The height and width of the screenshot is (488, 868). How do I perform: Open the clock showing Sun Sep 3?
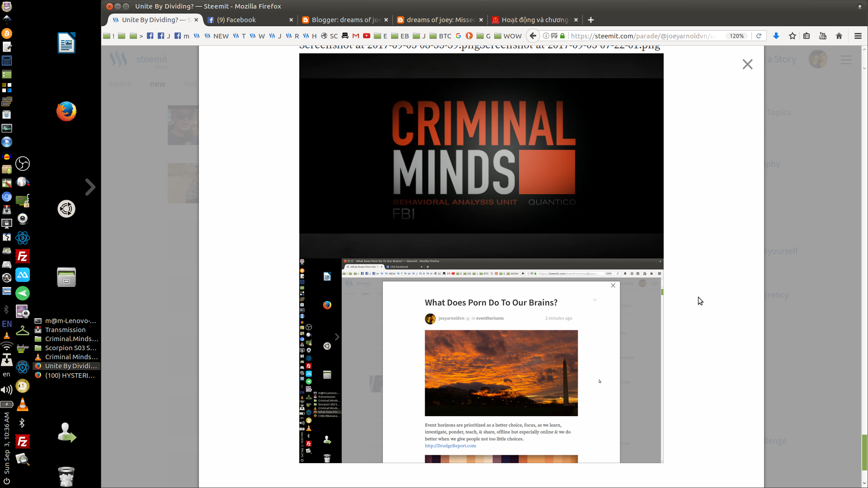[6, 443]
